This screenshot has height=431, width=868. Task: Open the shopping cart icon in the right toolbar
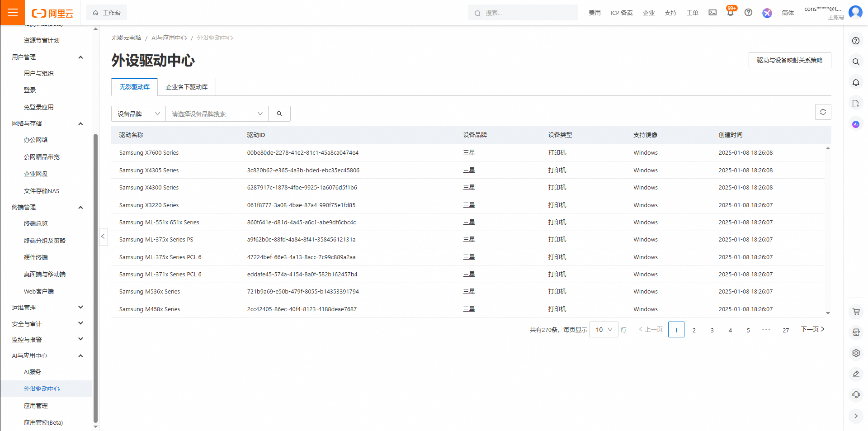pos(856,312)
